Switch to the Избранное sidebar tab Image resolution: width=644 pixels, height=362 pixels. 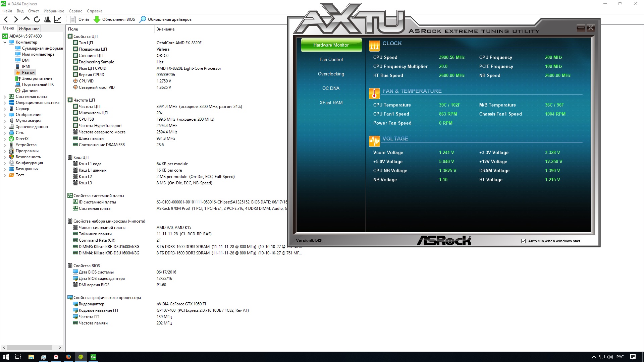29,29
